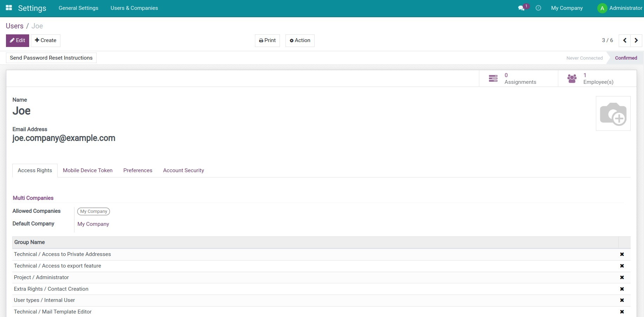
Task: Set status to Never Connected
Action: click(584, 58)
